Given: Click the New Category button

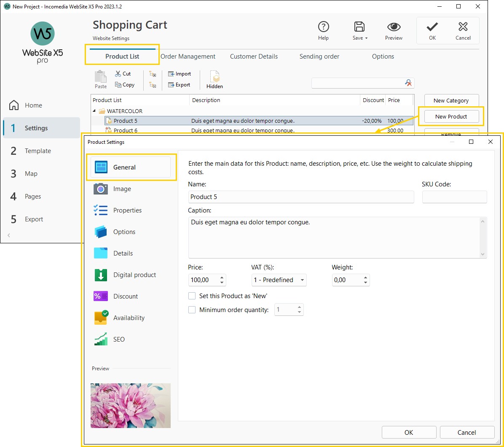Looking at the screenshot, I should click(x=451, y=100).
